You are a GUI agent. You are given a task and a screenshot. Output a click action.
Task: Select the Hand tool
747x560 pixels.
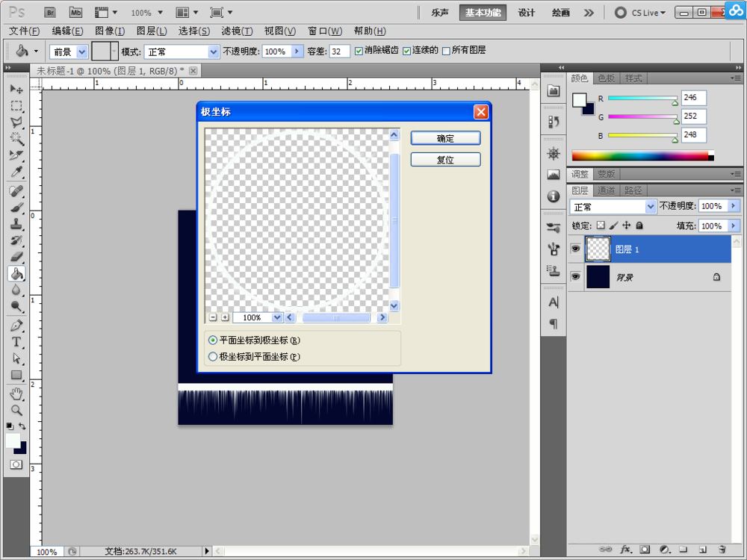click(x=16, y=393)
